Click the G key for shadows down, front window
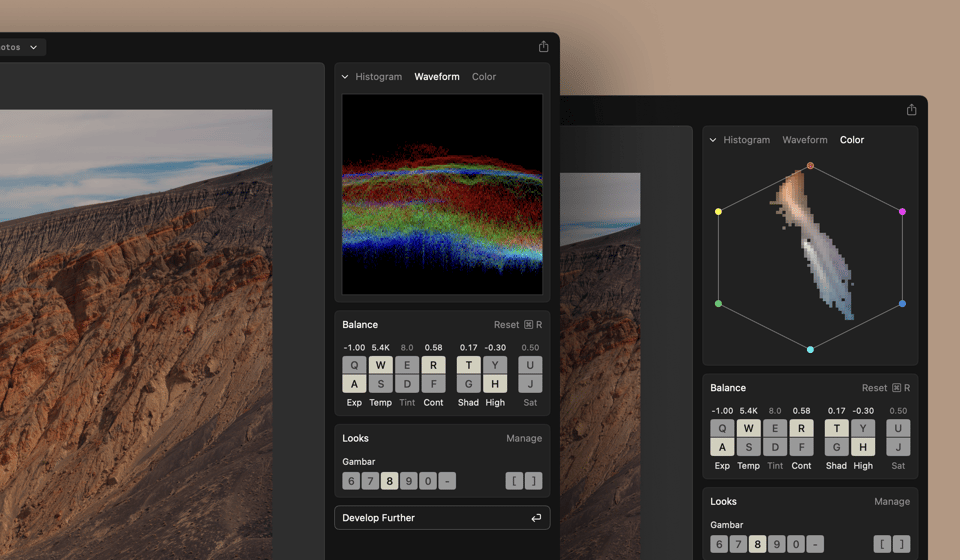 tap(468, 384)
